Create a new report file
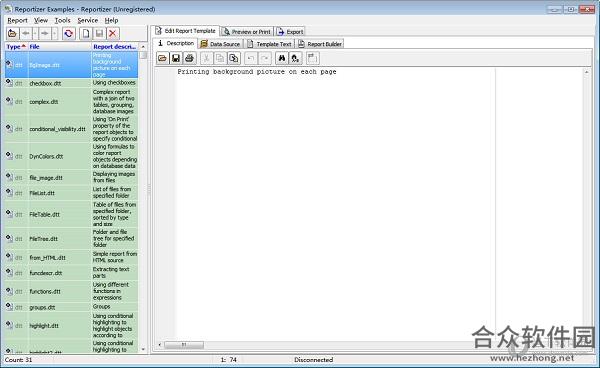 click(86, 34)
